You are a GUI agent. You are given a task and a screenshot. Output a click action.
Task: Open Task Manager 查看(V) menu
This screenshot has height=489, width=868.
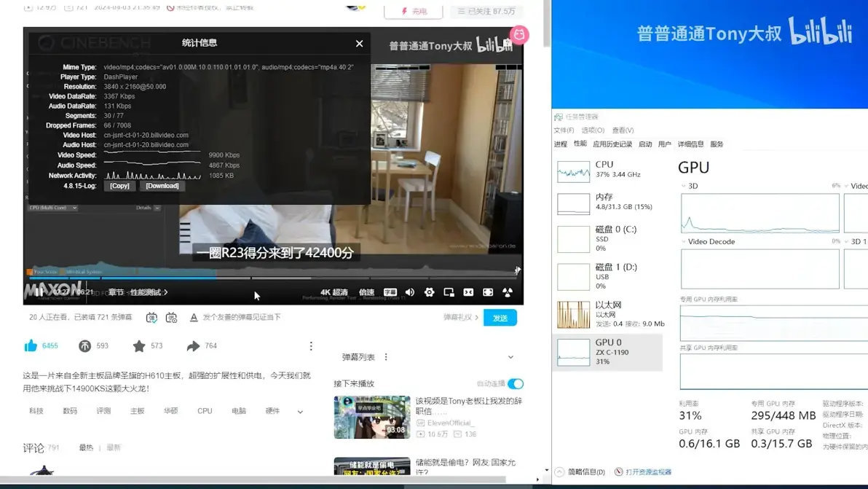[623, 130]
